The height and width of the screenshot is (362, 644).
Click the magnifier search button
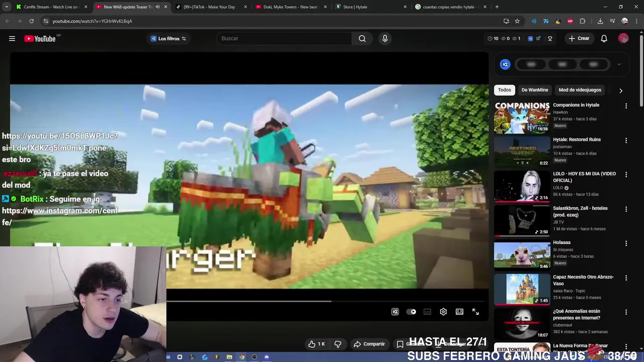tap(362, 39)
